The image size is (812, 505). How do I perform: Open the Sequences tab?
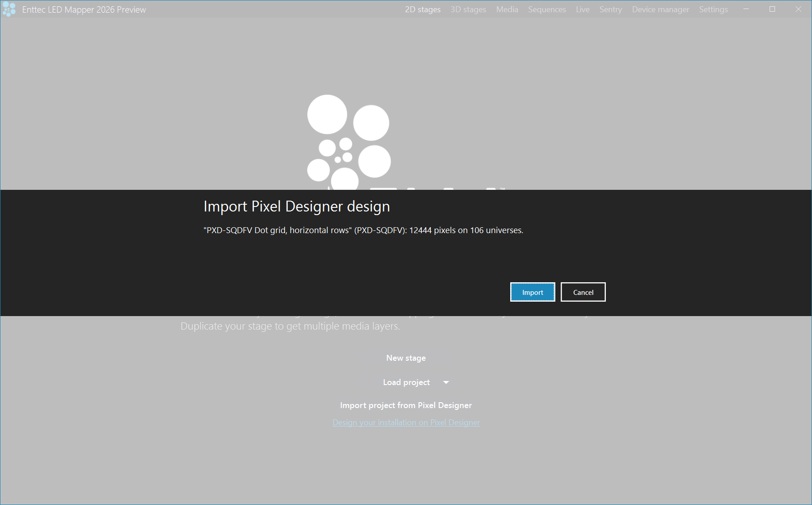tap(547, 9)
